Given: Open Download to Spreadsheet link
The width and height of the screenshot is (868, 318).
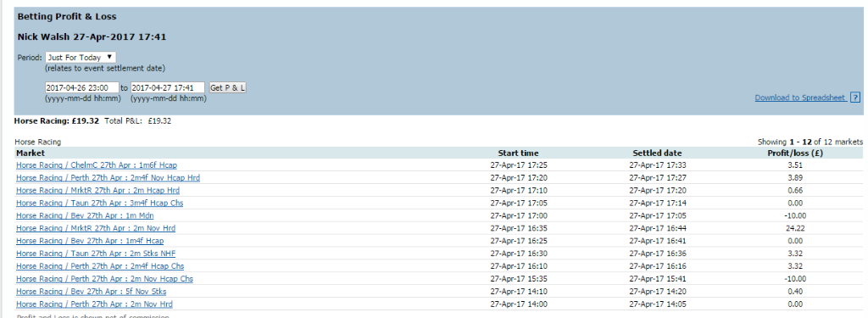Looking at the screenshot, I should (799, 98).
